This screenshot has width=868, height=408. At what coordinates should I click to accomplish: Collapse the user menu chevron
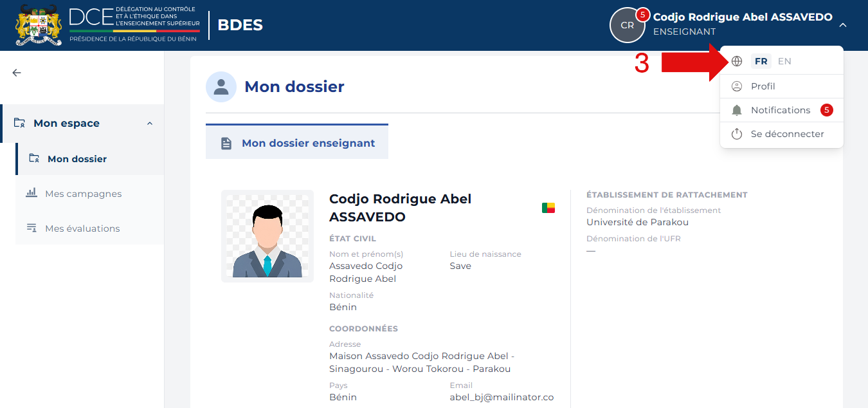tap(843, 24)
